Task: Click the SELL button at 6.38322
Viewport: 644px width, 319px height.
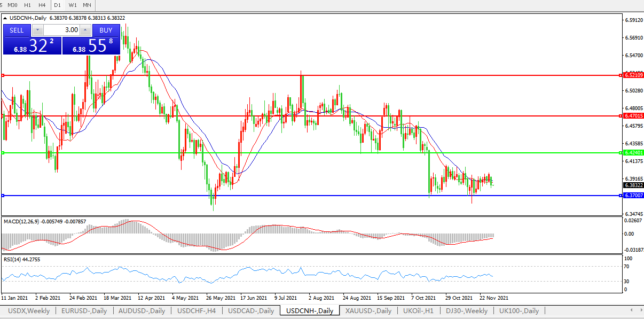Action: pos(17,30)
